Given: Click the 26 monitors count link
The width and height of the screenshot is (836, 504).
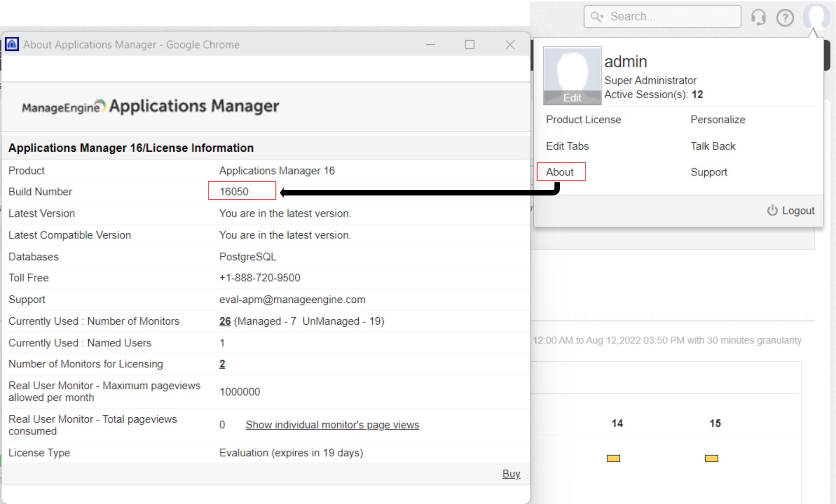Looking at the screenshot, I should [225, 321].
